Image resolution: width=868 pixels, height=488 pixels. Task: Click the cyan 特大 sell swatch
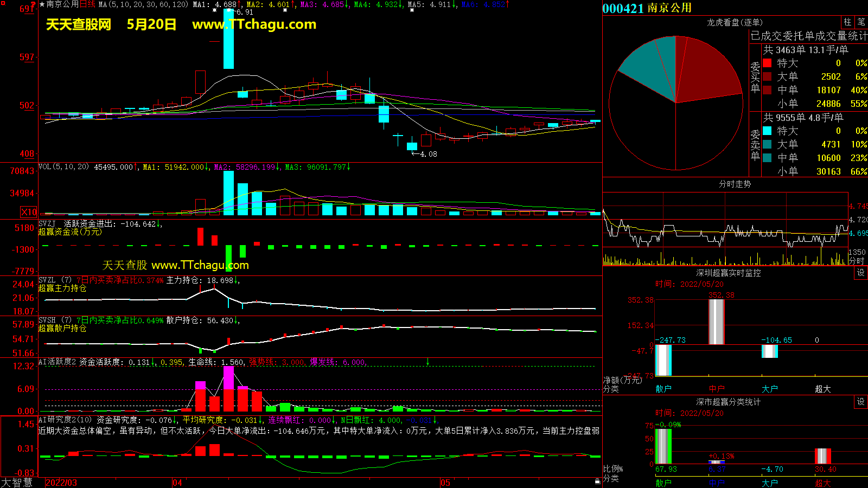pyautogui.click(x=767, y=131)
